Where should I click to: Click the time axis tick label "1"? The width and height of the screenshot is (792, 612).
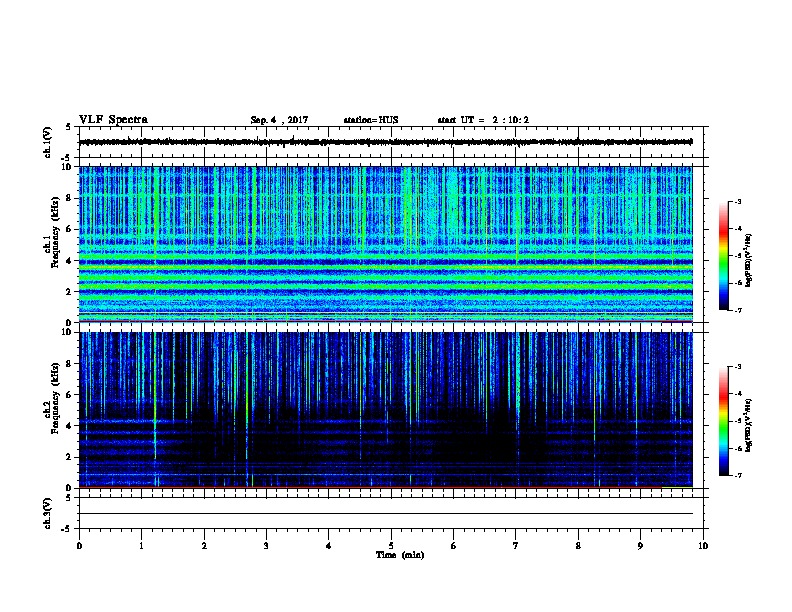(x=141, y=545)
